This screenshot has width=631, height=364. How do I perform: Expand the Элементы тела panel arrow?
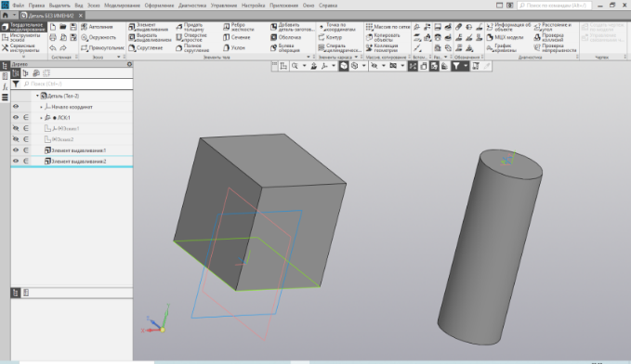click(x=309, y=58)
